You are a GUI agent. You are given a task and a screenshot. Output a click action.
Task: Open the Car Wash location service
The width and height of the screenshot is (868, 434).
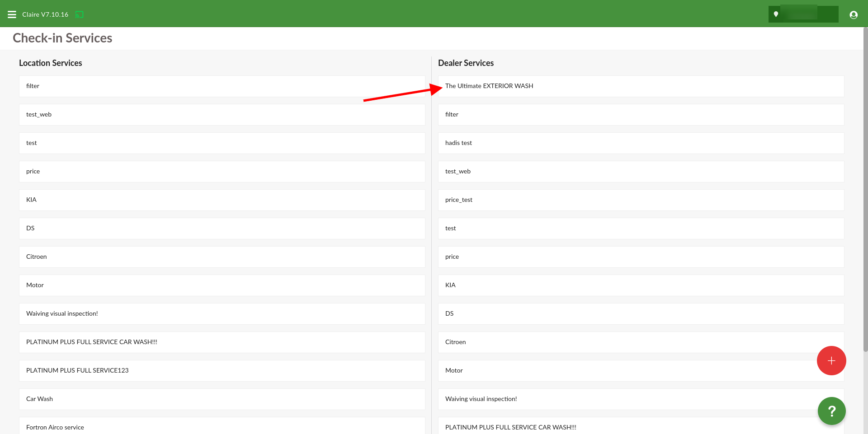point(222,399)
